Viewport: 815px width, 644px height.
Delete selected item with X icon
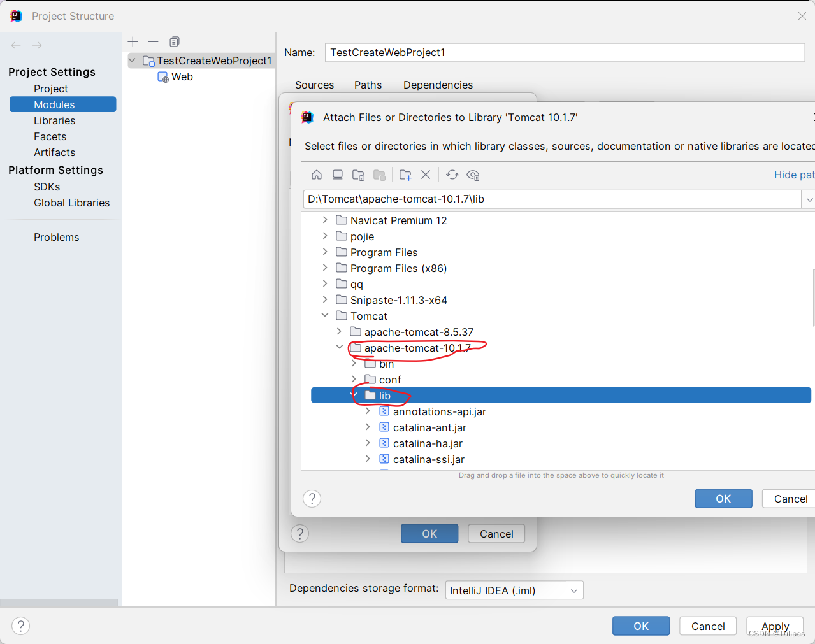pos(426,175)
